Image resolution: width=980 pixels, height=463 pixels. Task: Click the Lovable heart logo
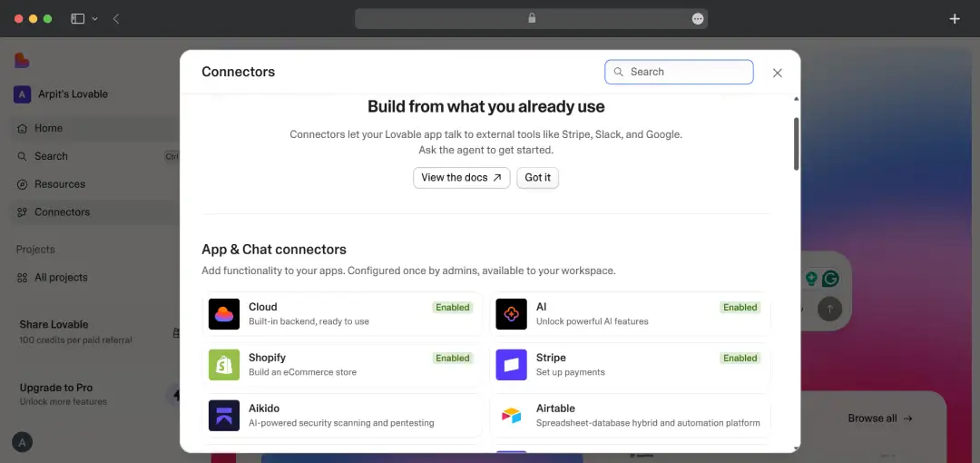(22, 61)
